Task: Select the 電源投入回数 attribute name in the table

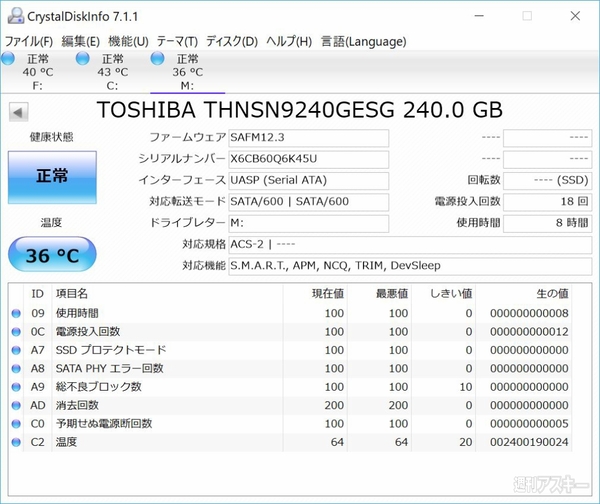Action: pos(88,332)
